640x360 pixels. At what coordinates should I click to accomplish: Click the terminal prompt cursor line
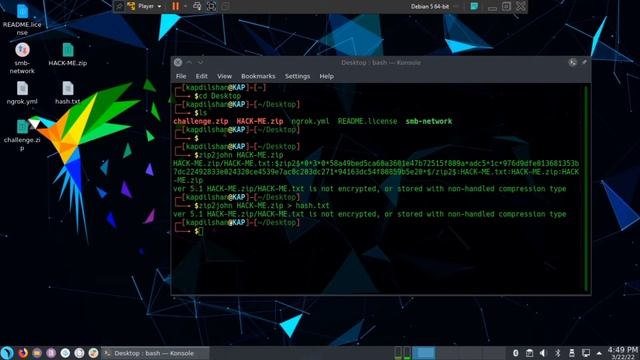[199, 231]
